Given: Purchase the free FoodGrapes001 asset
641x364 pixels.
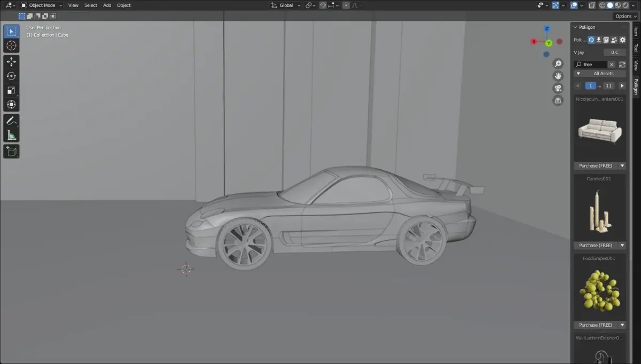Looking at the screenshot, I should (596, 325).
